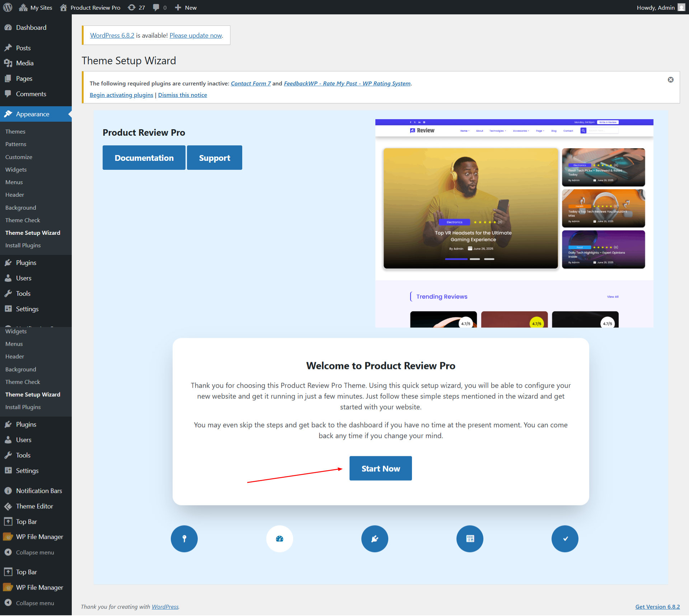Click the Documentation button
Viewport: 689px width, 616px height.
[x=144, y=158]
